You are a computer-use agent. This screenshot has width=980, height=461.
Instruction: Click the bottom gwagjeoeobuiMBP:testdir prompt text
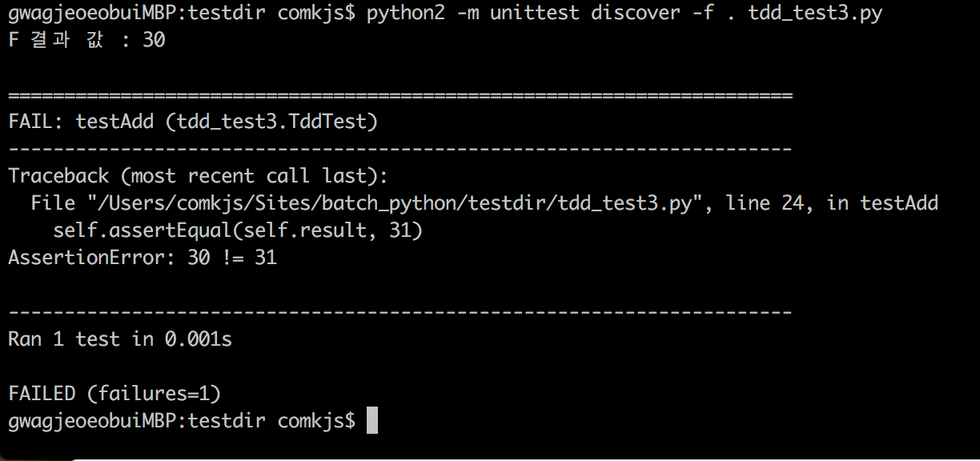(136, 420)
